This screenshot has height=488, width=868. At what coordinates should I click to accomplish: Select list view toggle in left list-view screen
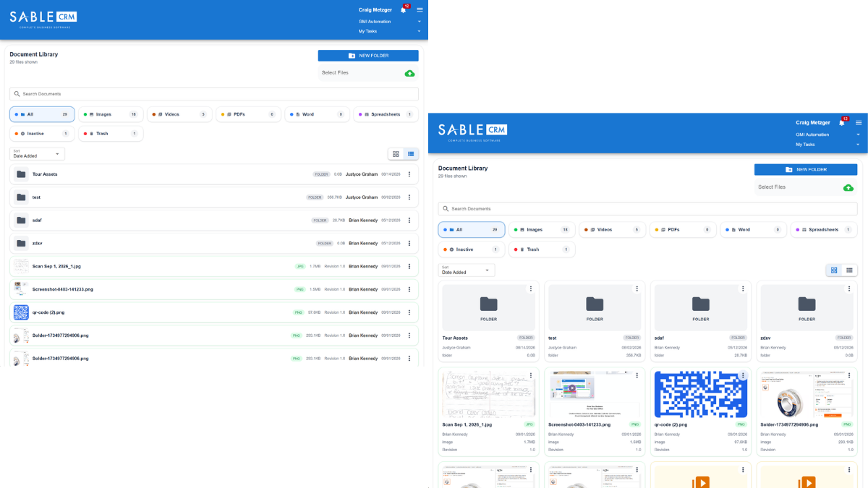pos(411,154)
